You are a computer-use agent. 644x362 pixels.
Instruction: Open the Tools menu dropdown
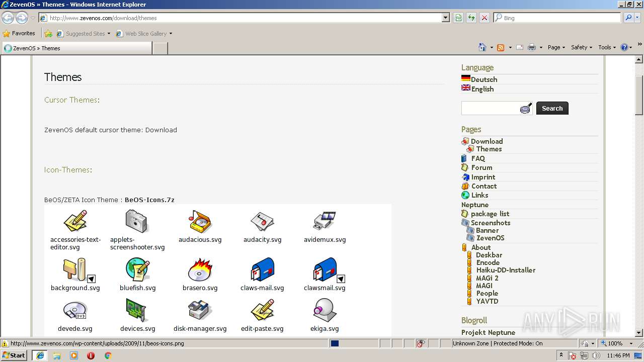(607, 47)
